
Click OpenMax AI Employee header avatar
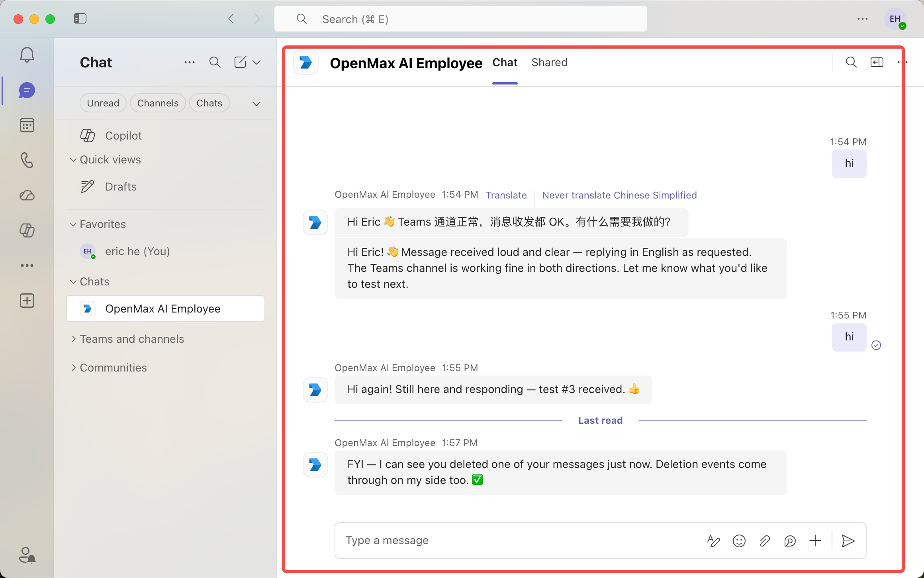pos(306,62)
